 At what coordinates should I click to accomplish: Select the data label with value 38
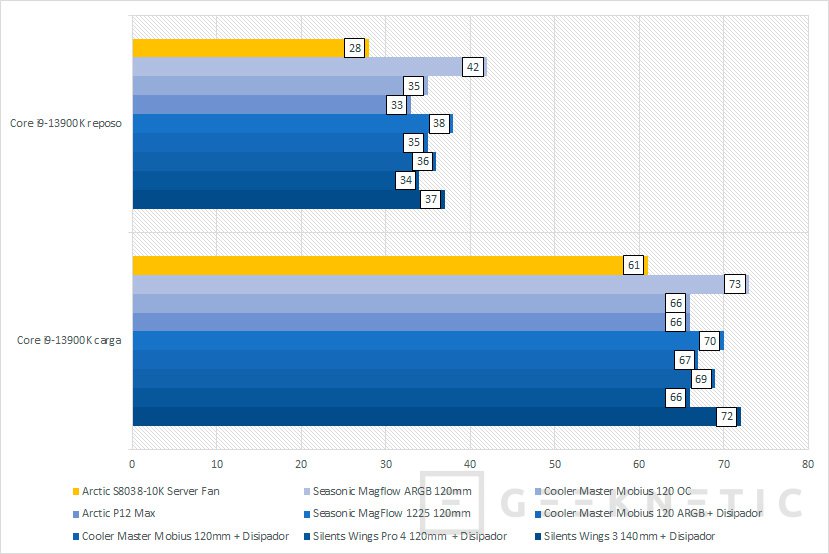click(x=439, y=124)
